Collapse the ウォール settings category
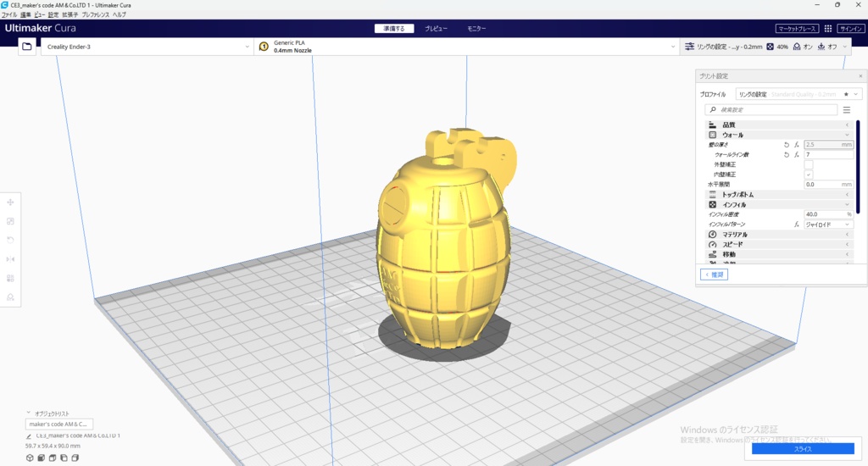Viewport: 868px width, 466px height. (x=779, y=135)
